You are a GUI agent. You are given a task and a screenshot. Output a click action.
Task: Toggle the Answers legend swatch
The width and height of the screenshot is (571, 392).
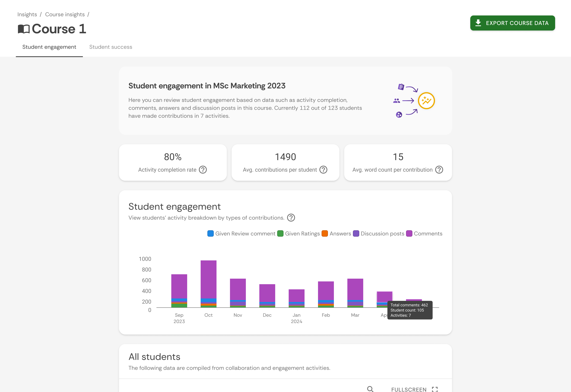tap(325, 233)
